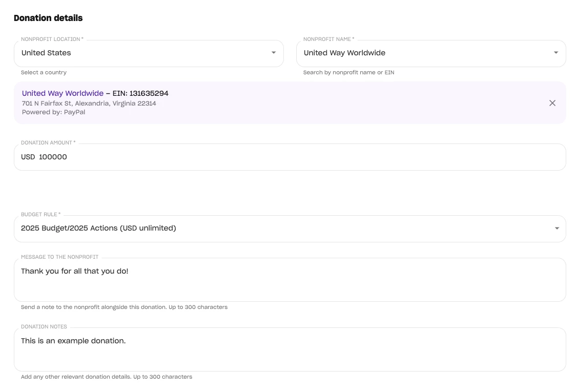This screenshot has height=392, width=577.
Task: Click the Powered by: PayPal text
Action: pyautogui.click(x=53, y=112)
